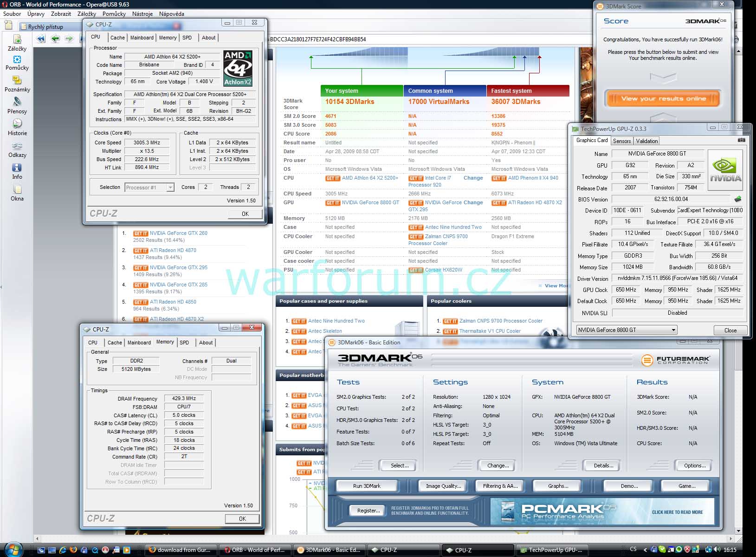756x557 pixels.
Task: Show hidden tray icons arrow
Action: (x=646, y=550)
